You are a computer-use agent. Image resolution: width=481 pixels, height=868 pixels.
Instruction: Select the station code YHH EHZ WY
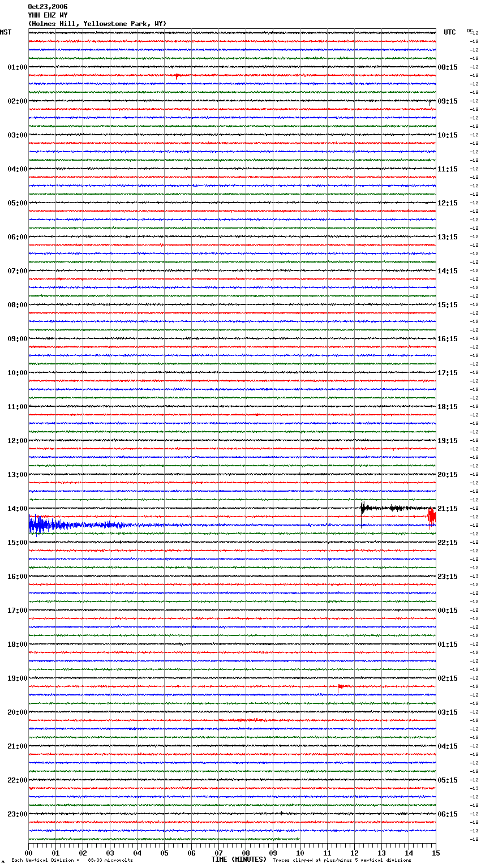coord(48,15)
